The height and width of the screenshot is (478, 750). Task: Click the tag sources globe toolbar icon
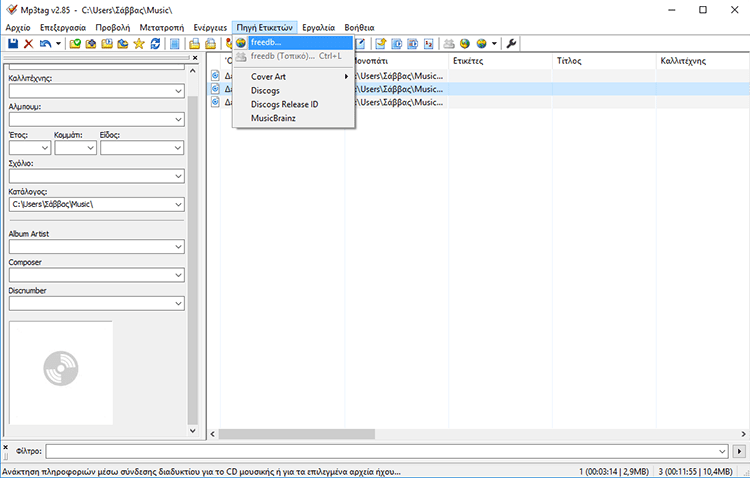pyautogui.click(x=482, y=44)
